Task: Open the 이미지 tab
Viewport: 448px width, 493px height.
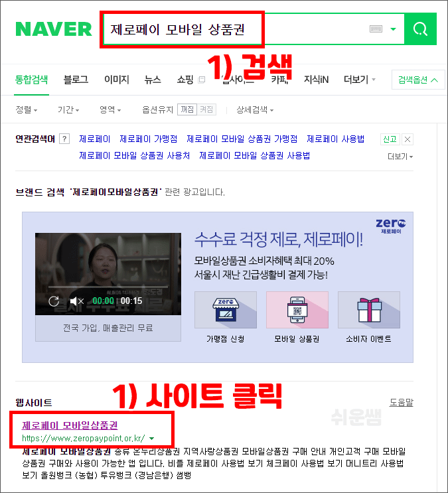Action: (x=117, y=80)
